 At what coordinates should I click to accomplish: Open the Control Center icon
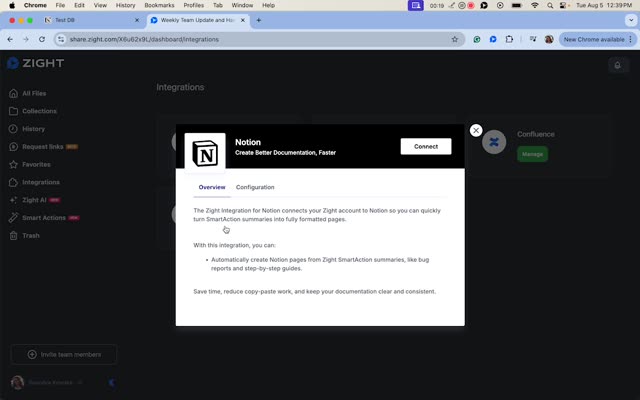[563, 5]
